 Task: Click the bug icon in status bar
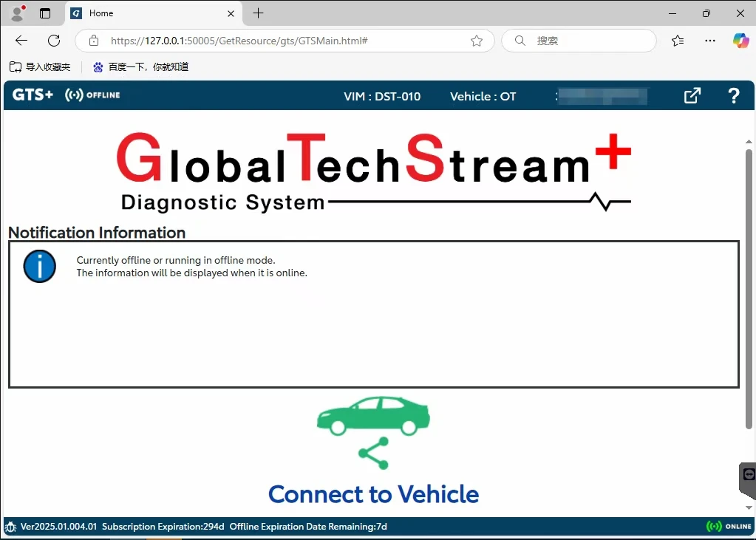(10, 527)
